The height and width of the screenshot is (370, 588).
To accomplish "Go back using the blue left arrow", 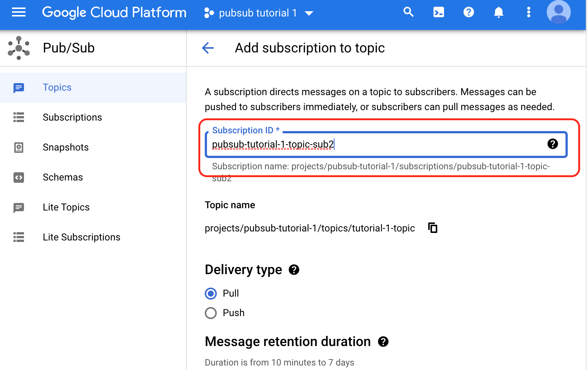I will (208, 48).
